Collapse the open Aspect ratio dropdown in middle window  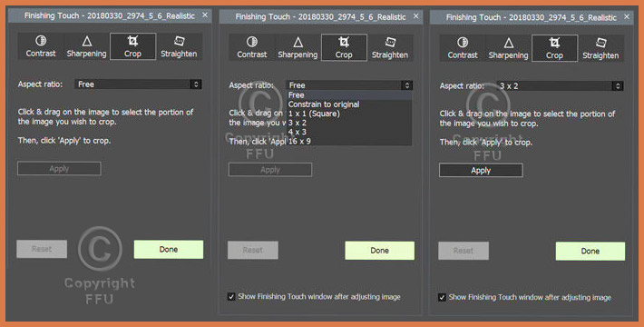point(349,85)
